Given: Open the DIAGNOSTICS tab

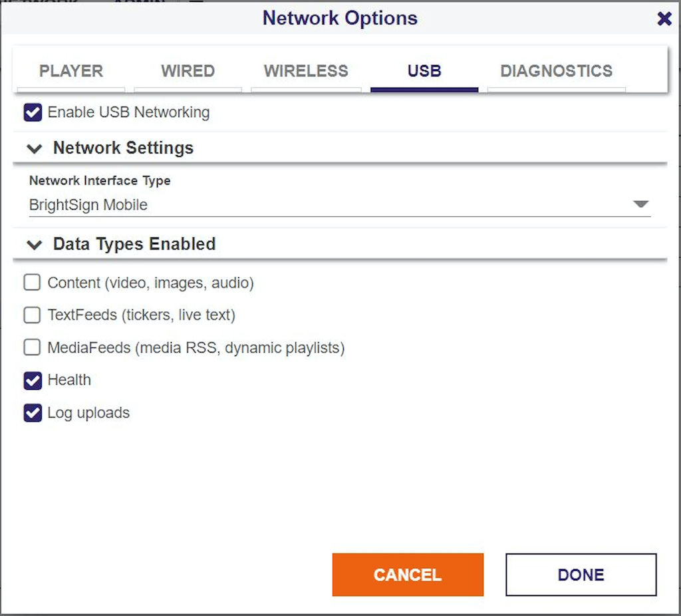Looking at the screenshot, I should coord(556,71).
